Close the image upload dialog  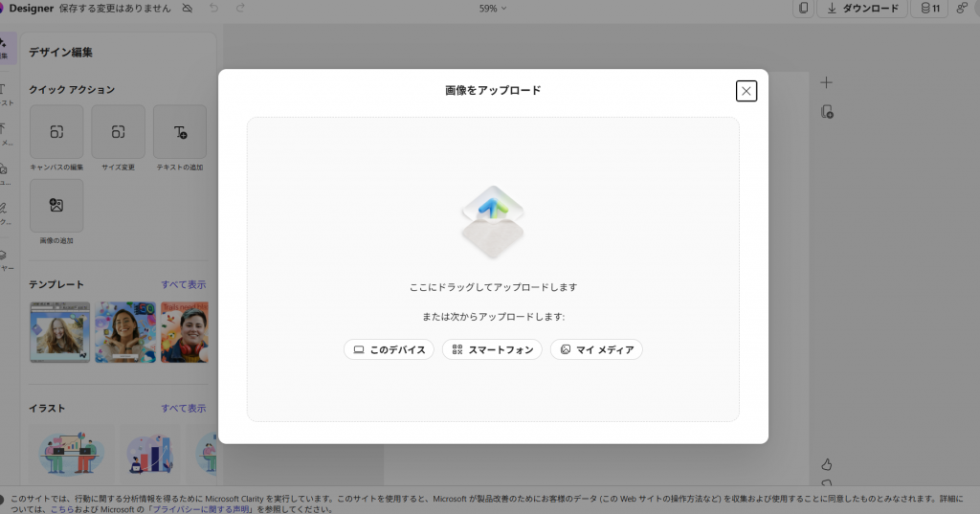[x=746, y=91]
